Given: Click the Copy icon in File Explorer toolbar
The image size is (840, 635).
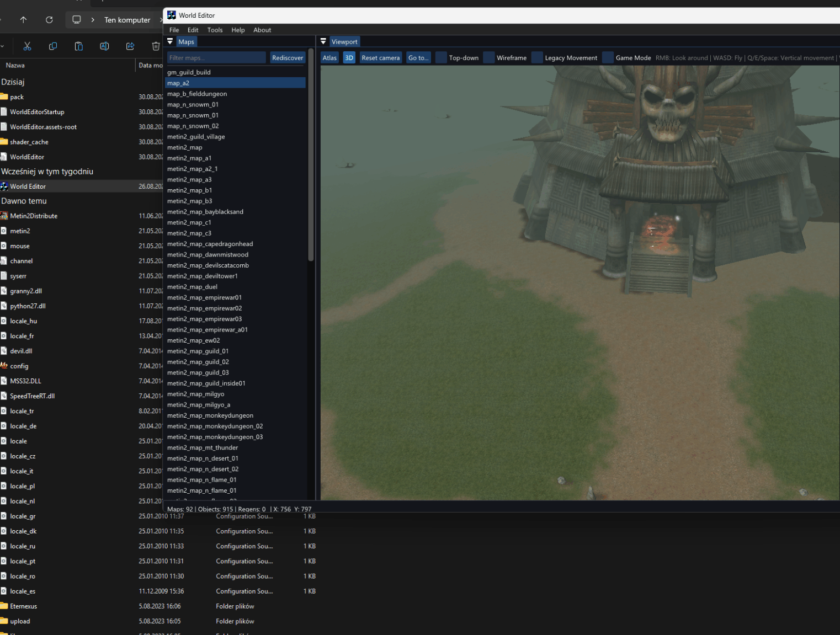Looking at the screenshot, I should 53,46.
